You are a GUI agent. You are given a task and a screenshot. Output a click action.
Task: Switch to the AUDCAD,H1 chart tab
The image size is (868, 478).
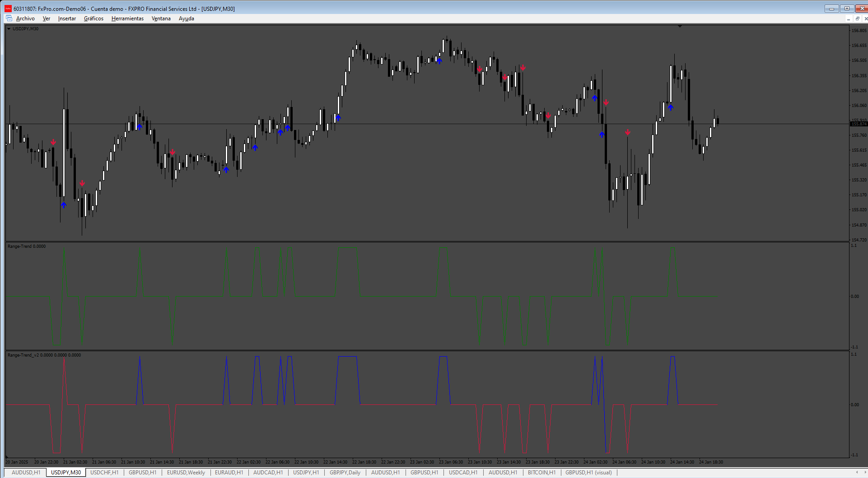[x=268, y=473]
